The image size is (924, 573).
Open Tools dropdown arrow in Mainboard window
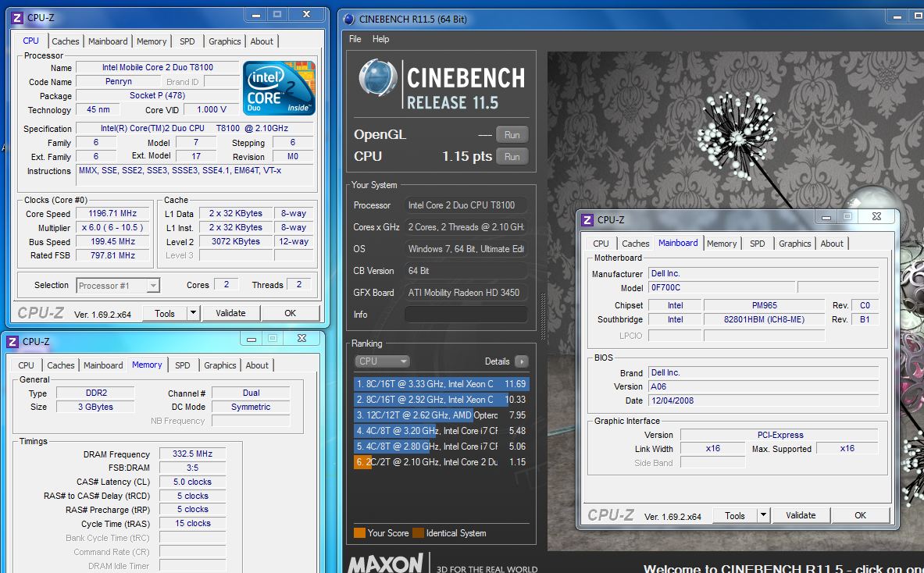(764, 515)
